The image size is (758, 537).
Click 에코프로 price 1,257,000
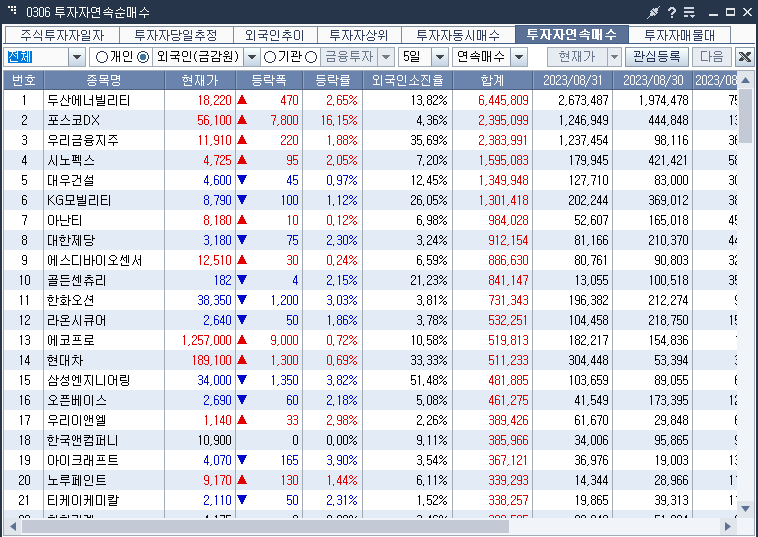(x=206, y=341)
